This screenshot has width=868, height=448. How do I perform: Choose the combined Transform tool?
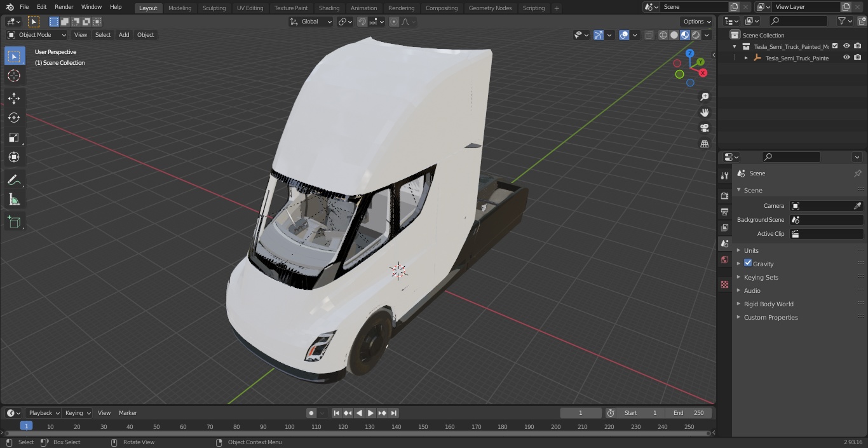14,157
